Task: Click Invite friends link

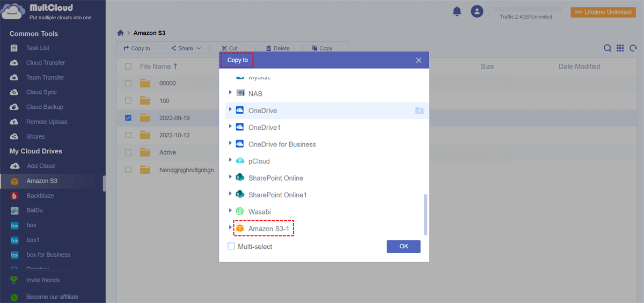Action: (43, 280)
